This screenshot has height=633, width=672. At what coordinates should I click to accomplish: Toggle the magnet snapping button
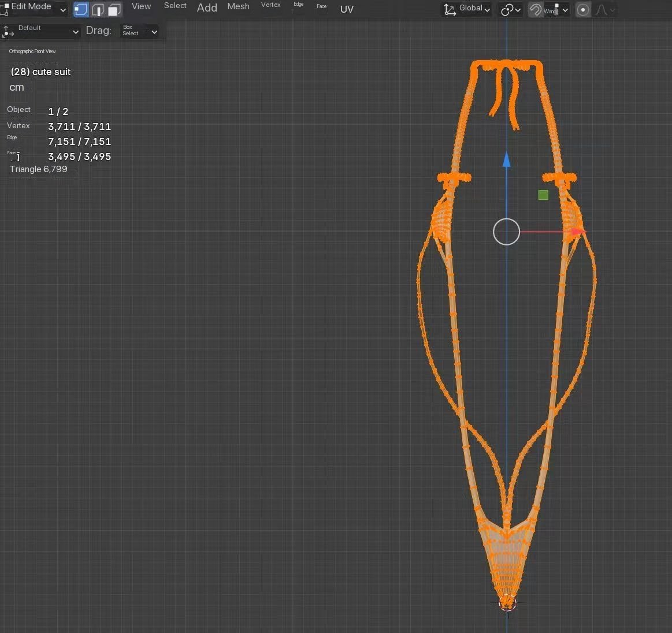tap(536, 10)
